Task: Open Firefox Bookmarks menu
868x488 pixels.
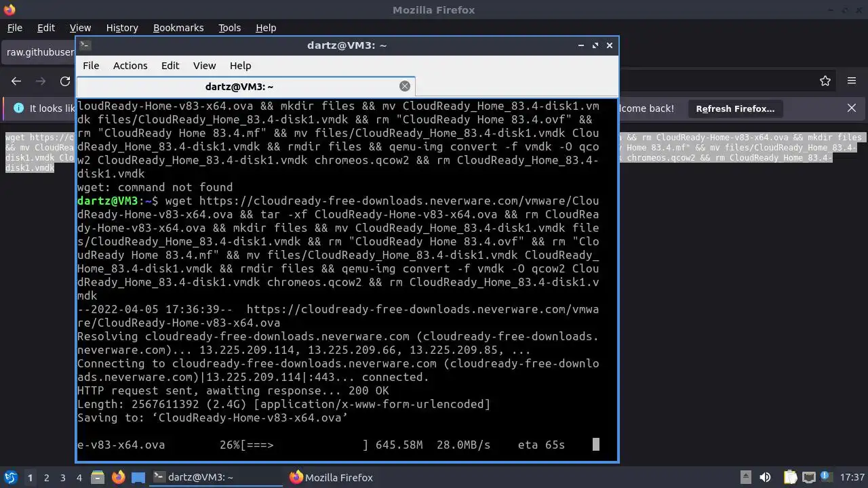Action: tap(178, 28)
